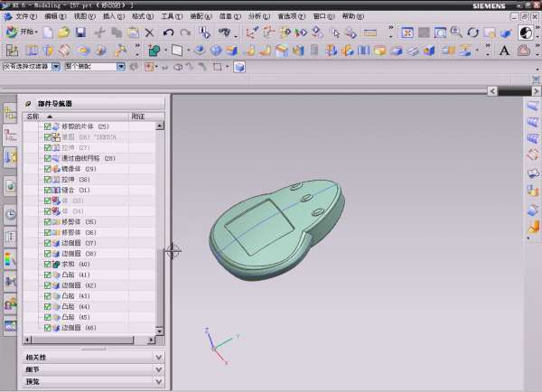Select the Zoom magnifier tool
Viewport: 542px width, 392px height.
[455, 33]
